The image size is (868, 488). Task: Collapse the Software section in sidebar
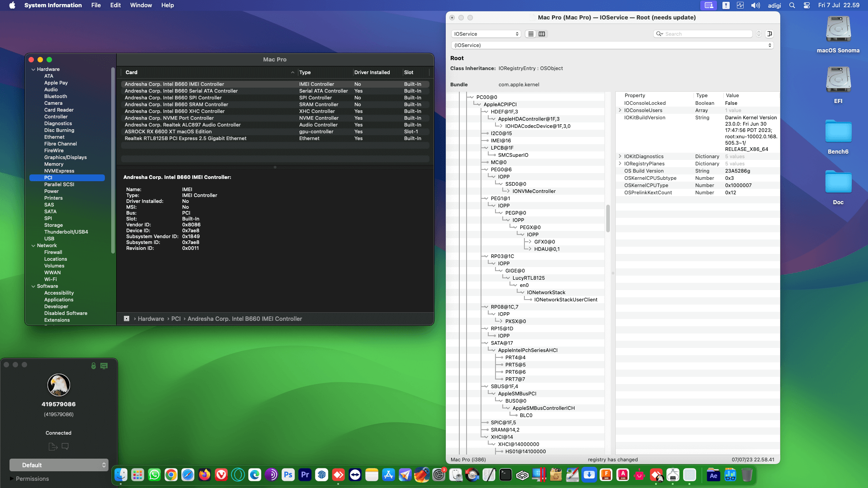(x=33, y=286)
